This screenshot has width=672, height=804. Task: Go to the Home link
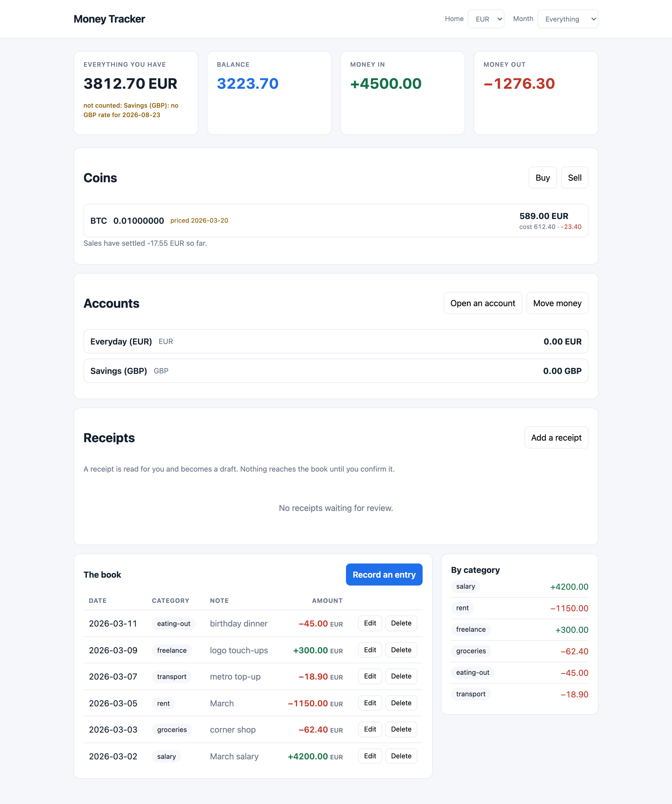[x=454, y=19]
